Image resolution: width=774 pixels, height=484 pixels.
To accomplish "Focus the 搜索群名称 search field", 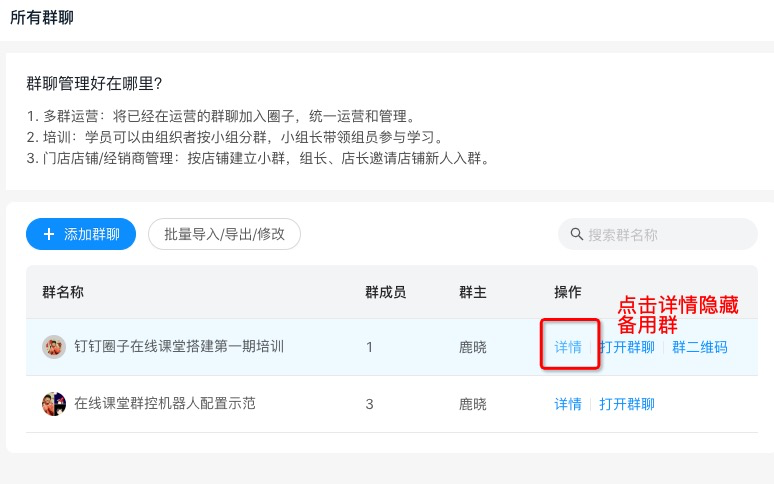I will [665, 235].
